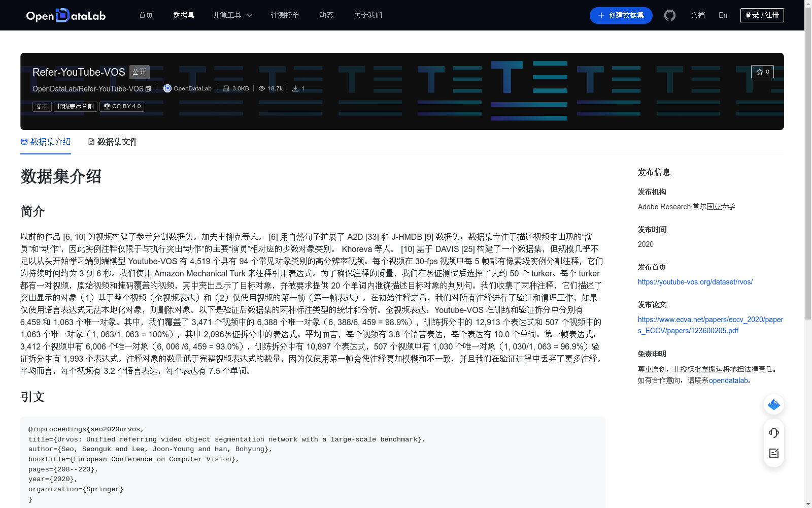Expand the 开源工具 dropdown menu
Viewport: 812px width, 508px height.
coord(232,15)
